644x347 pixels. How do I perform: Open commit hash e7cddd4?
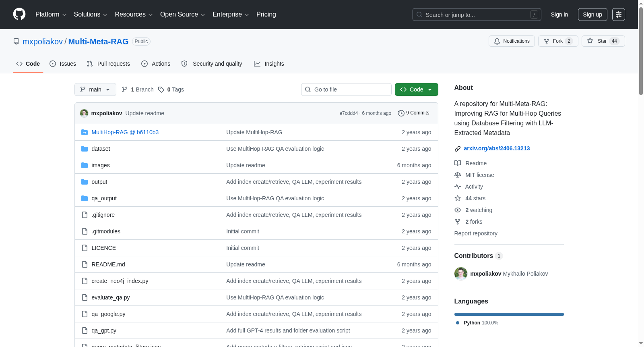tap(349, 113)
